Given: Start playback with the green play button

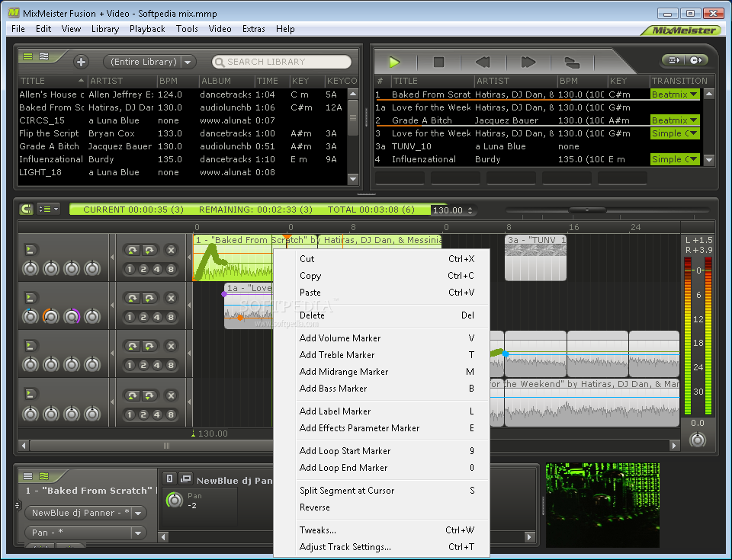Looking at the screenshot, I should (394, 62).
